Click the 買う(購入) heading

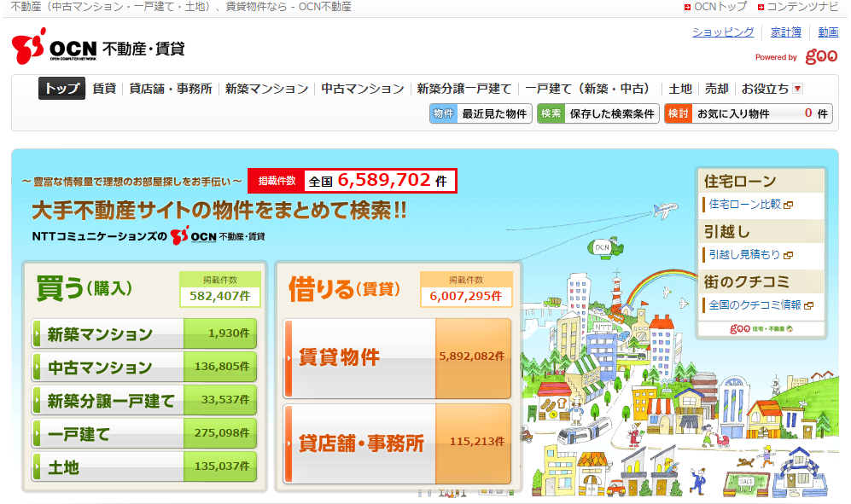pos(85,287)
